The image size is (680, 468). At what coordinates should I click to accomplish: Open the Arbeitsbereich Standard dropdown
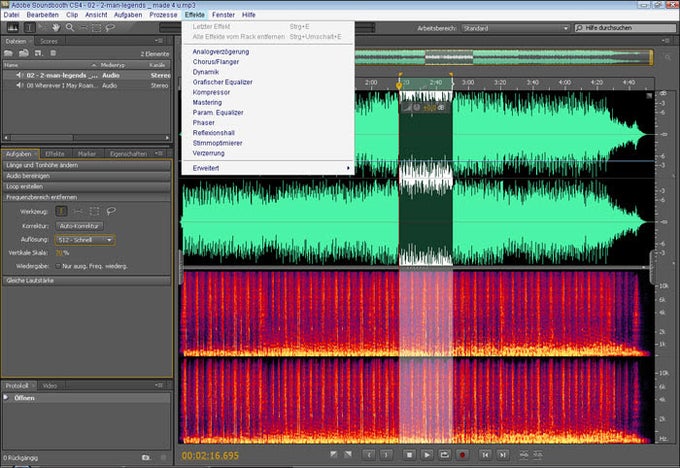coord(515,28)
